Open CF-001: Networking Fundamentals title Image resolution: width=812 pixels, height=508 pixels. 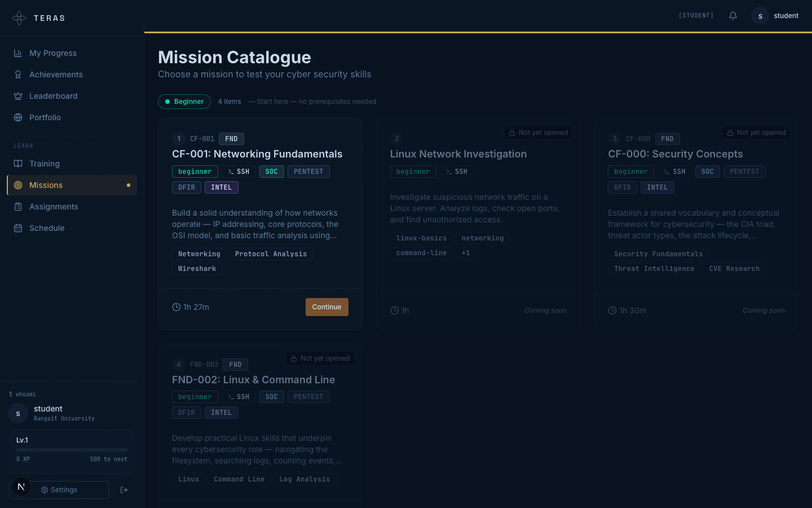coord(257,154)
